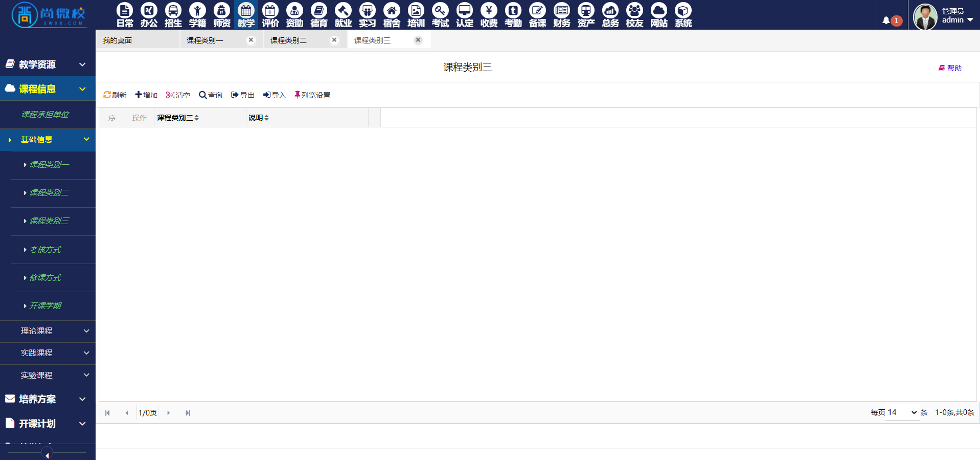
Task: Click the 导入 import button
Action: [275, 95]
